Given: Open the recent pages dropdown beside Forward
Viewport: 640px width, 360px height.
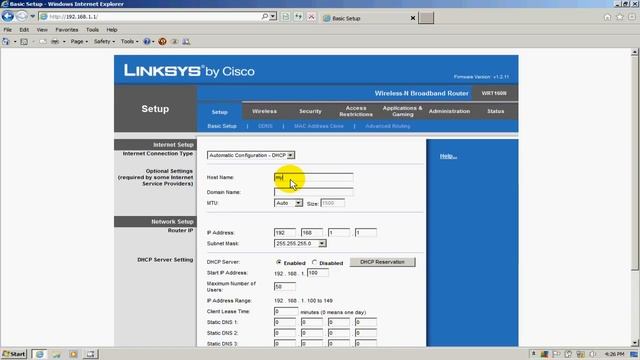Looking at the screenshot, I should [33, 16].
